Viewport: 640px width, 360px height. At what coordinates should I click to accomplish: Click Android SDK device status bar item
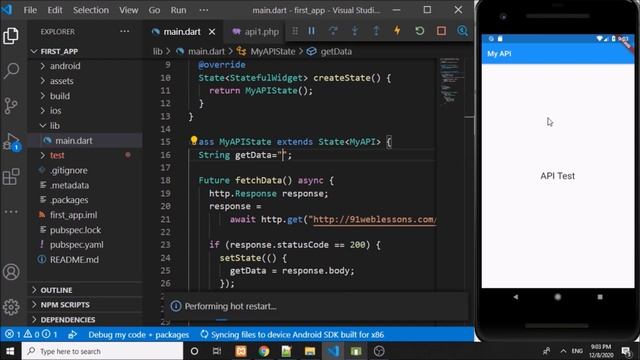(292, 335)
